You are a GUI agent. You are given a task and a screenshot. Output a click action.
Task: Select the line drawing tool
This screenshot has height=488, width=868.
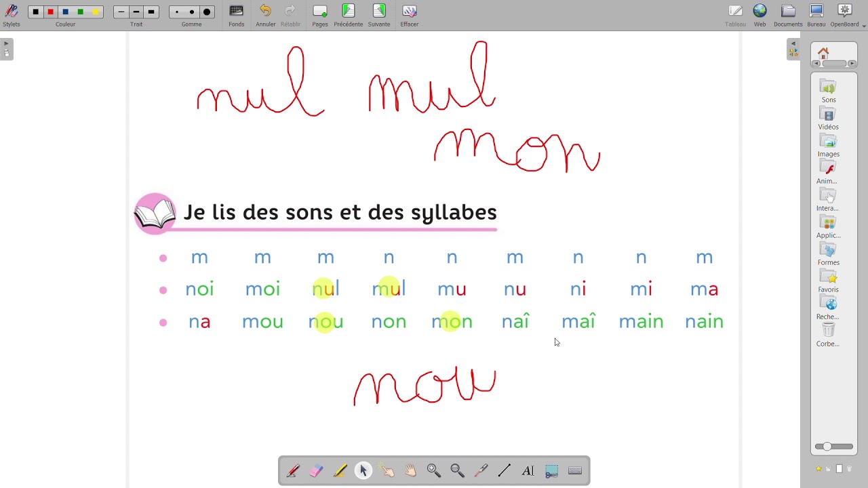[x=505, y=471]
